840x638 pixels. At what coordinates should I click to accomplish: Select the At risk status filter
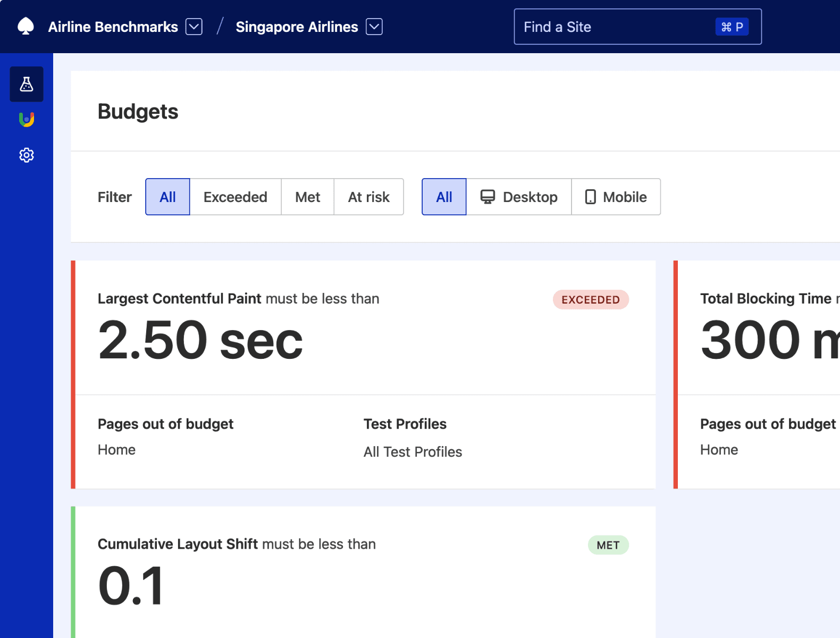coord(368,197)
